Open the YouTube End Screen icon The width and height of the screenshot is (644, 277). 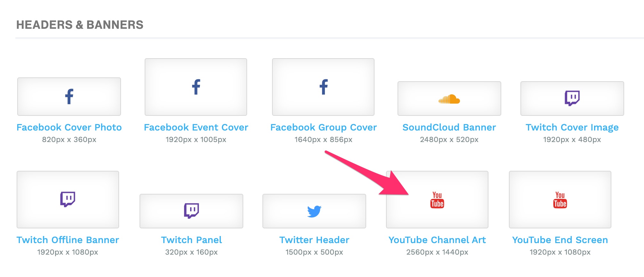tap(560, 200)
